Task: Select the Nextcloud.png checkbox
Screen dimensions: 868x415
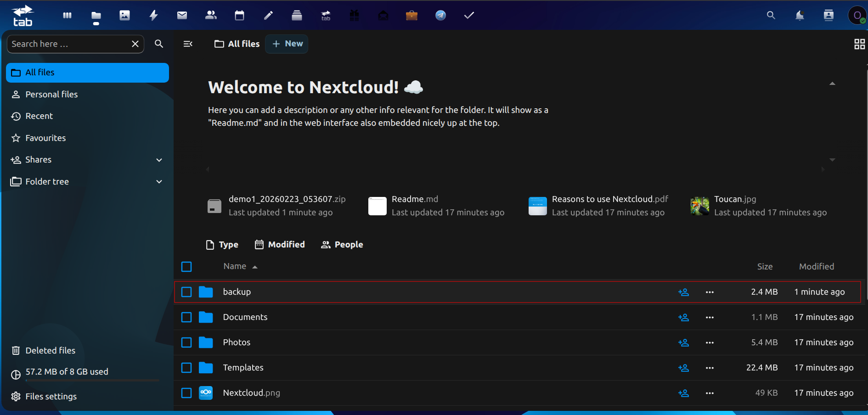Action: point(186,393)
